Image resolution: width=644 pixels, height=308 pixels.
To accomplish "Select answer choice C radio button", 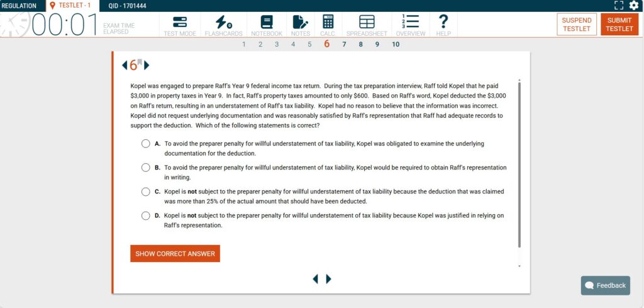I will (145, 191).
